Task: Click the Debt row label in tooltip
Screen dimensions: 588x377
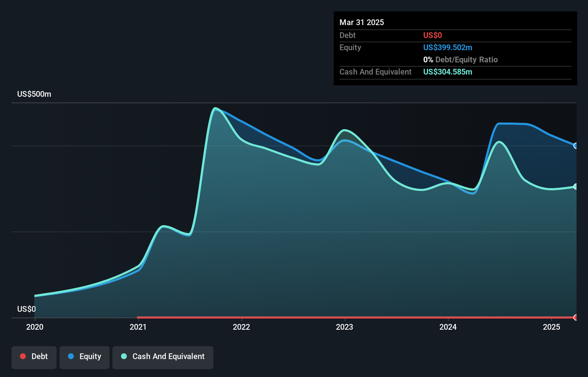Action: [x=347, y=35]
